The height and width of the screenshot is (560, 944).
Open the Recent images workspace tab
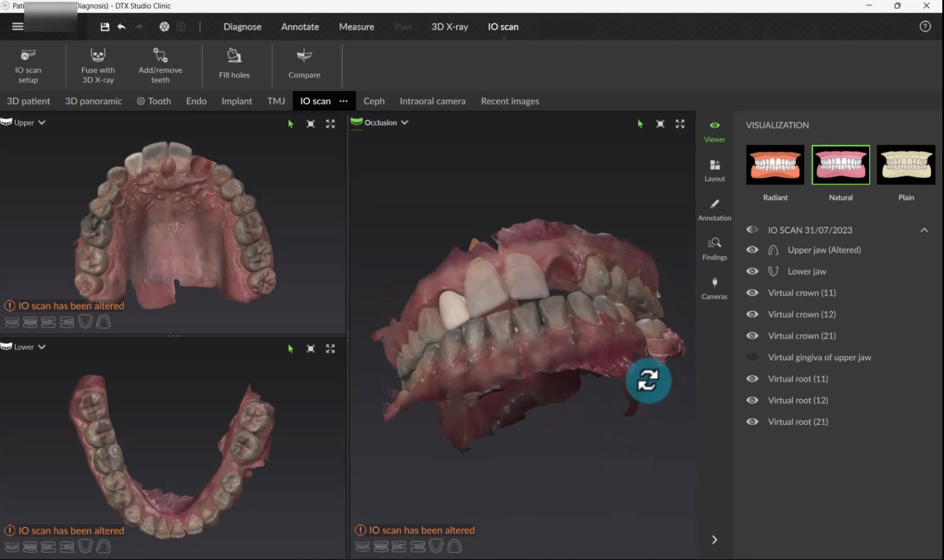510,101
